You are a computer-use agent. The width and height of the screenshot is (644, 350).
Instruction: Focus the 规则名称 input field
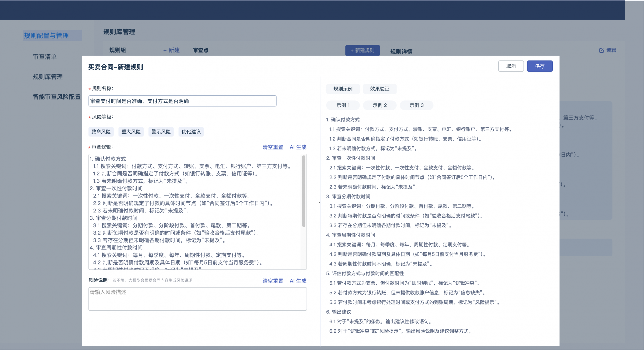click(182, 101)
